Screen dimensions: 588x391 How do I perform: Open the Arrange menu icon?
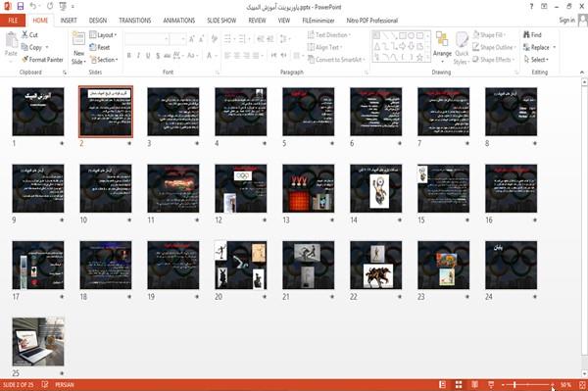point(442,39)
